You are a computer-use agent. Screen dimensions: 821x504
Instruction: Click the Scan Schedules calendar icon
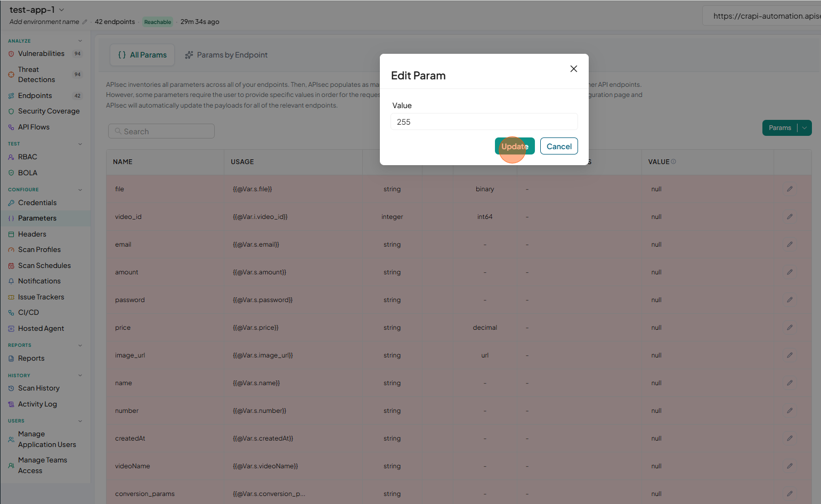pyautogui.click(x=11, y=266)
